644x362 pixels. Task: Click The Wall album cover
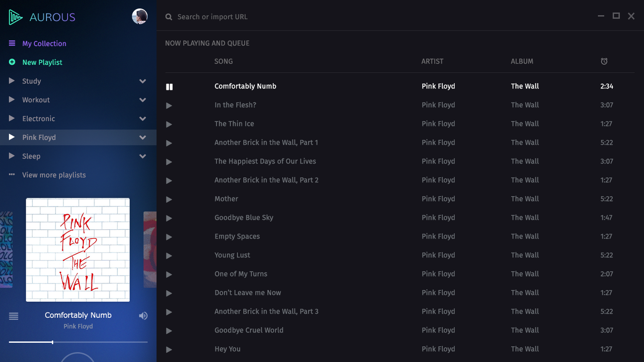[x=78, y=250]
